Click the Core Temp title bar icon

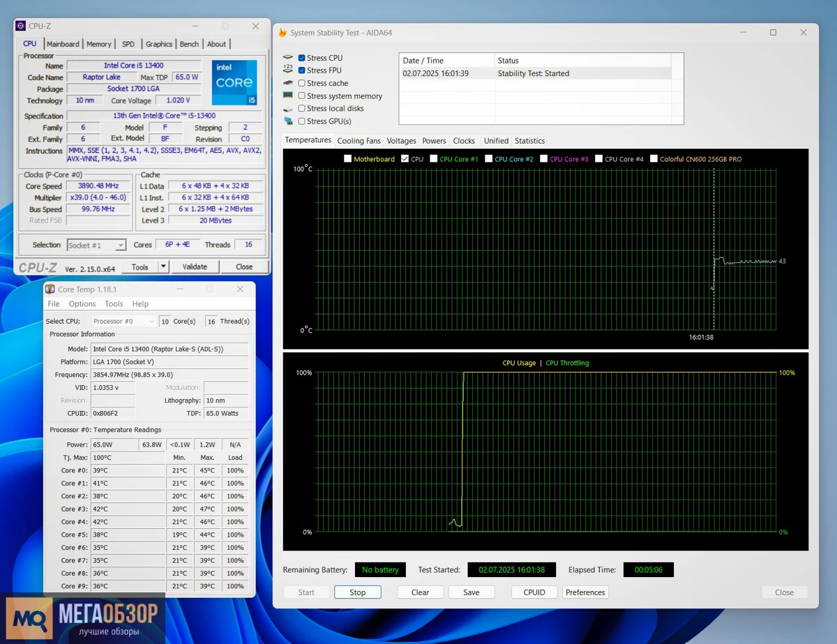point(50,289)
